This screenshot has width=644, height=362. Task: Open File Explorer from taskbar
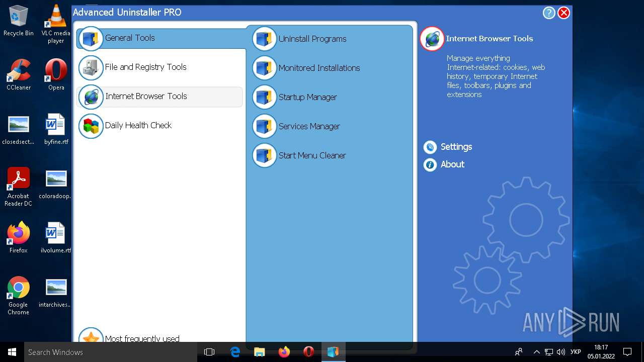coord(260,352)
